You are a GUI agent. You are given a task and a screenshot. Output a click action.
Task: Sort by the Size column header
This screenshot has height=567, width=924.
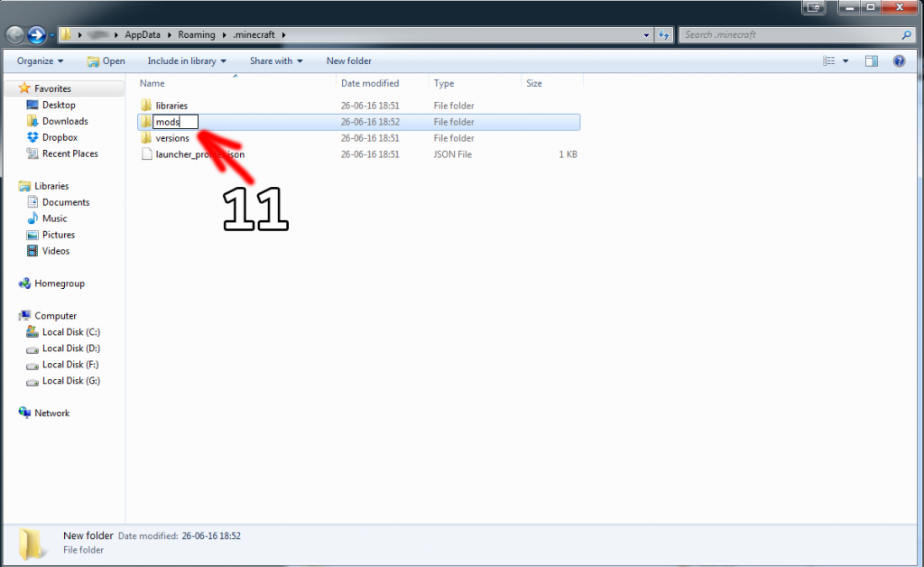pos(552,83)
